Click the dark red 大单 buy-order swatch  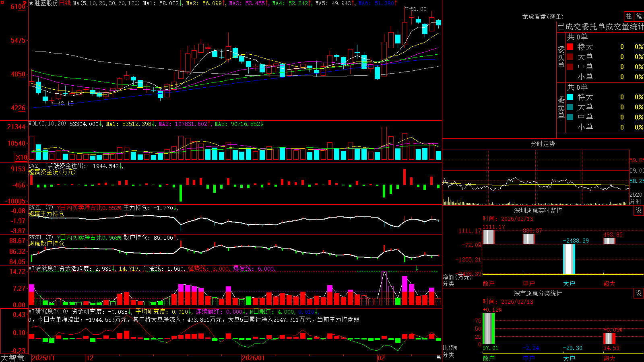pyautogui.click(x=570, y=57)
